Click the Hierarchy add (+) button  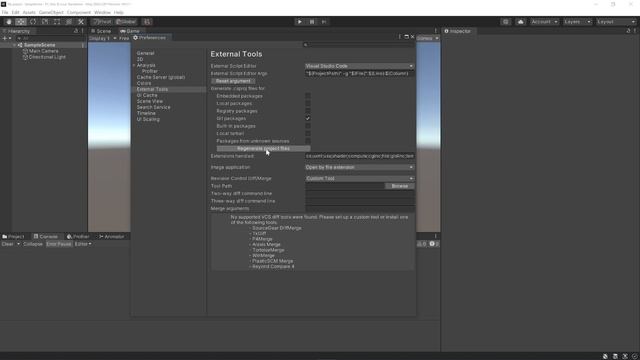[x=5, y=38]
